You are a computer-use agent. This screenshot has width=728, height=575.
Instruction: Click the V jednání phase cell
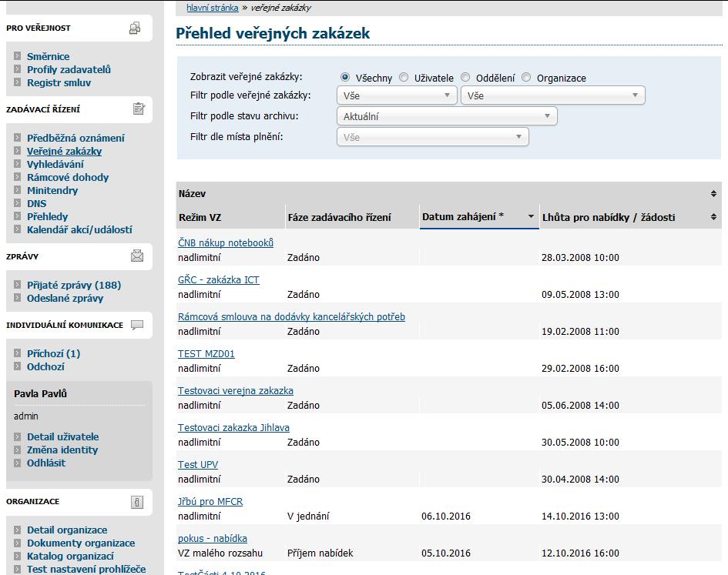pyautogui.click(x=308, y=516)
